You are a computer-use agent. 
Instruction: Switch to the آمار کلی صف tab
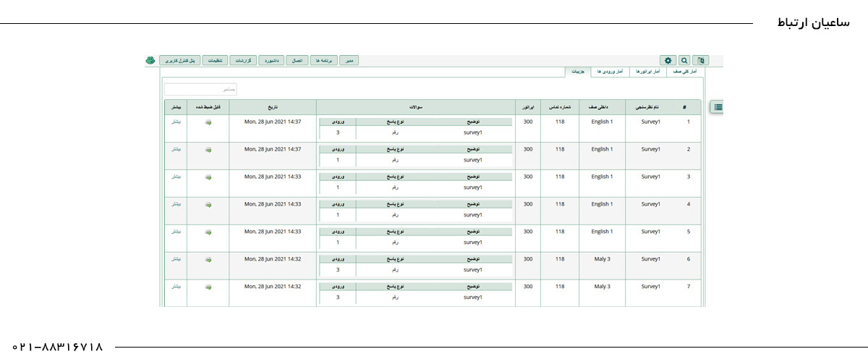click(x=684, y=72)
